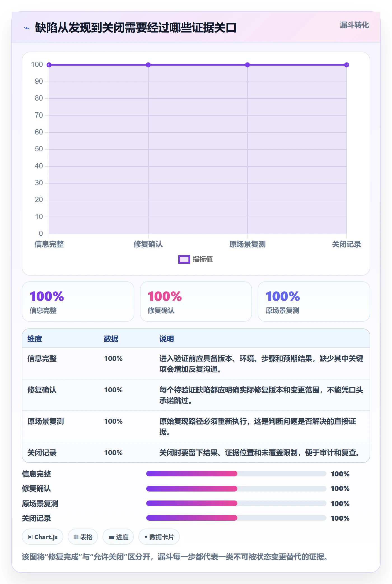Click the 关闭记录 x-axis label

pyautogui.click(x=347, y=244)
